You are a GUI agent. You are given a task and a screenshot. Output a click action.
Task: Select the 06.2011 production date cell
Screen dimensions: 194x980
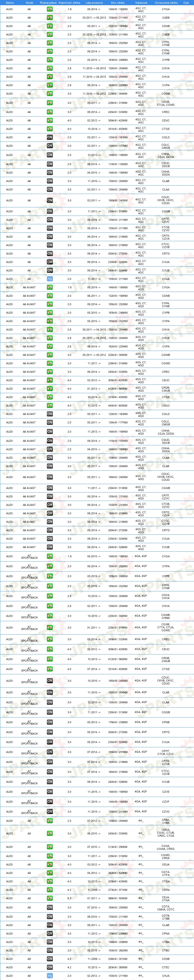[x=94, y=296]
